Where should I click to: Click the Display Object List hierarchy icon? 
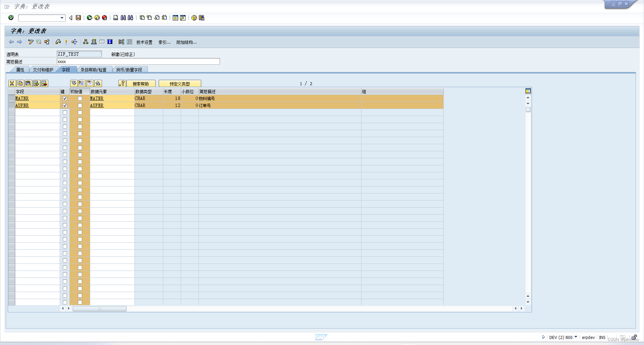coord(86,42)
